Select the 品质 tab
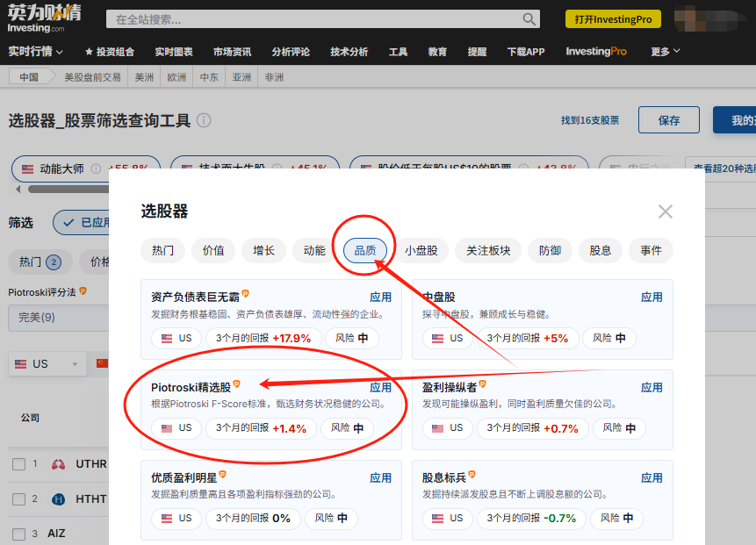The image size is (756, 545). (x=365, y=251)
